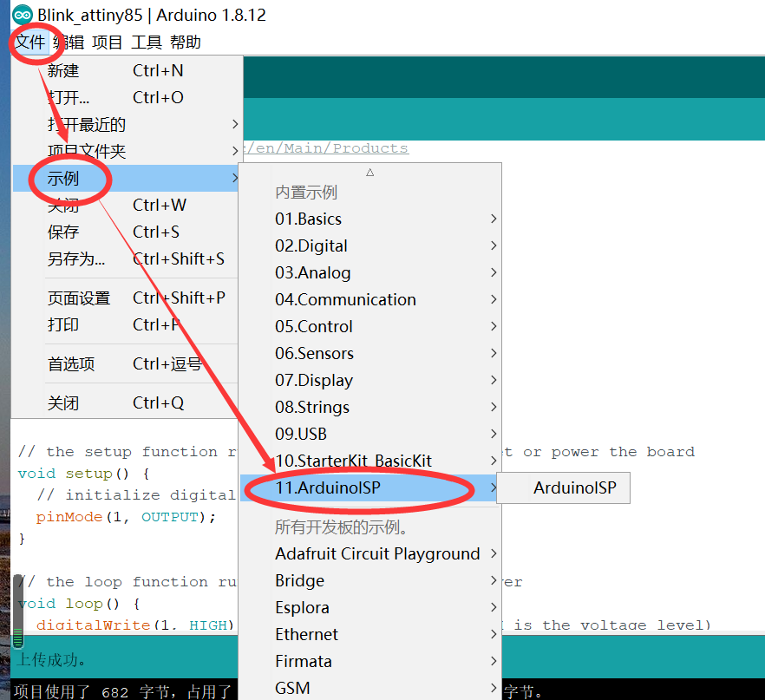Expand the 打开最近的 submenu
Image resolution: width=765 pixels, height=700 pixels.
[x=127, y=124]
